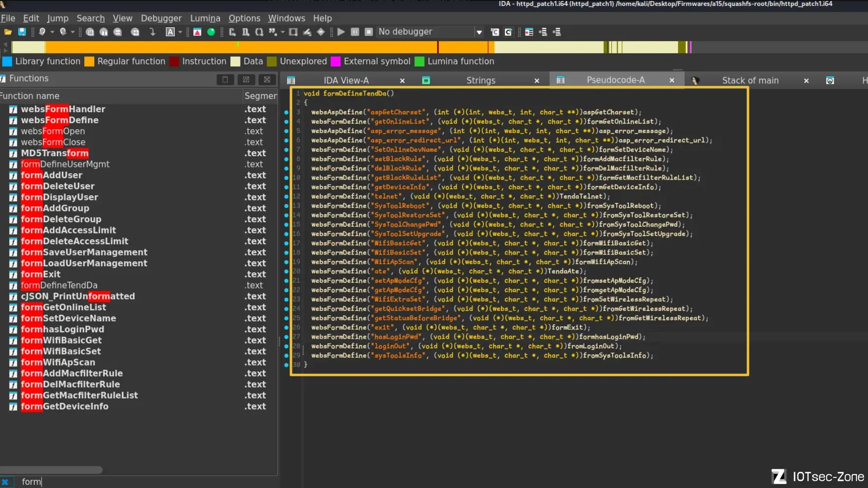Viewport: 868px width, 488px height.
Task: Click the Strings tab icon
Action: (426, 80)
